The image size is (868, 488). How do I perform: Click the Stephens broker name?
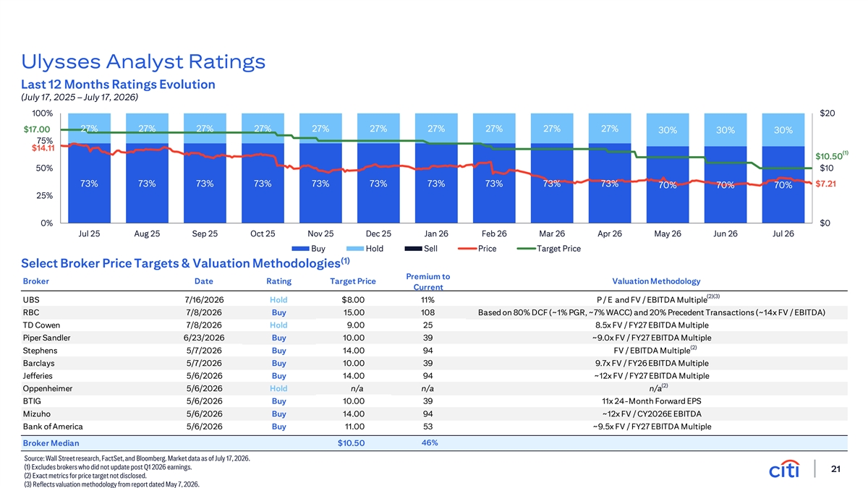pos(40,351)
